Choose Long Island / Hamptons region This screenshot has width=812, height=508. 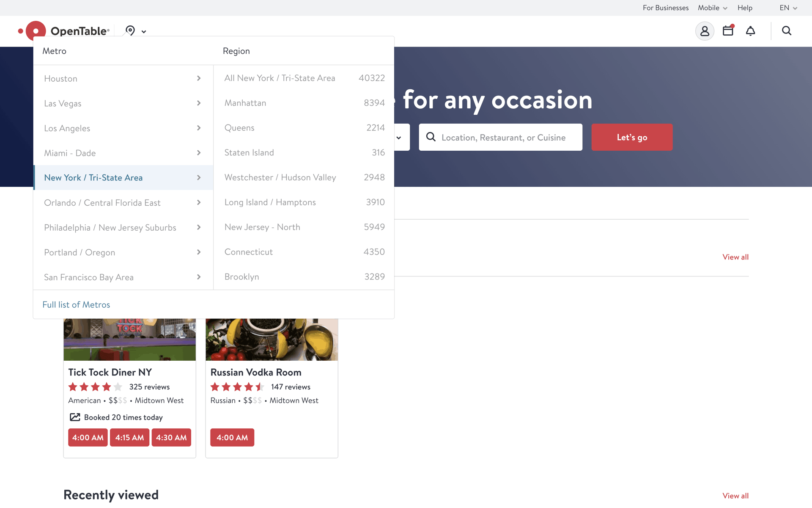(x=304, y=202)
